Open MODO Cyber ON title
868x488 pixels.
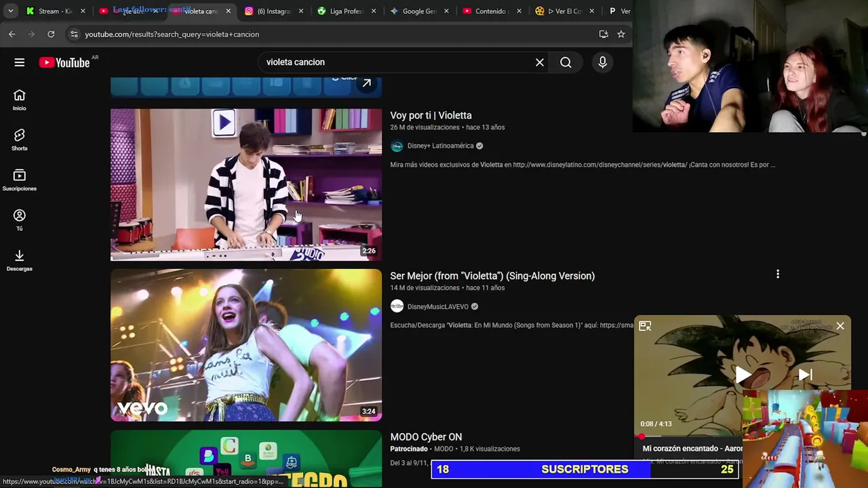click(426, 437)
